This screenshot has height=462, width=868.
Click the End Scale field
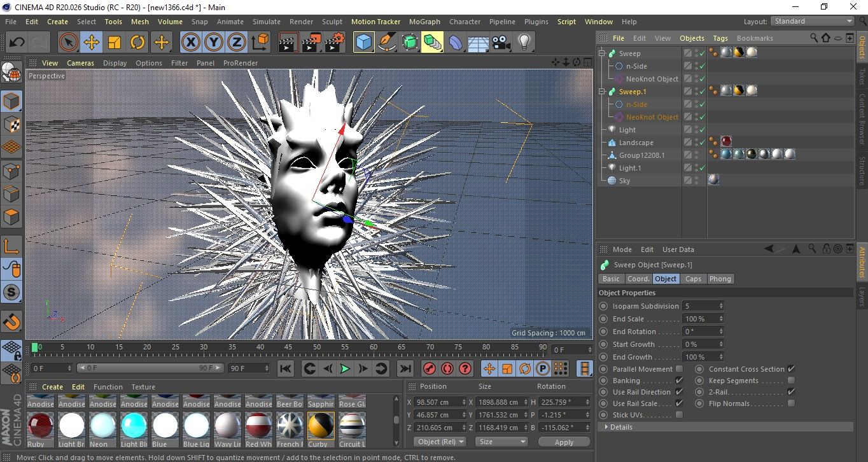pos(703,319)
